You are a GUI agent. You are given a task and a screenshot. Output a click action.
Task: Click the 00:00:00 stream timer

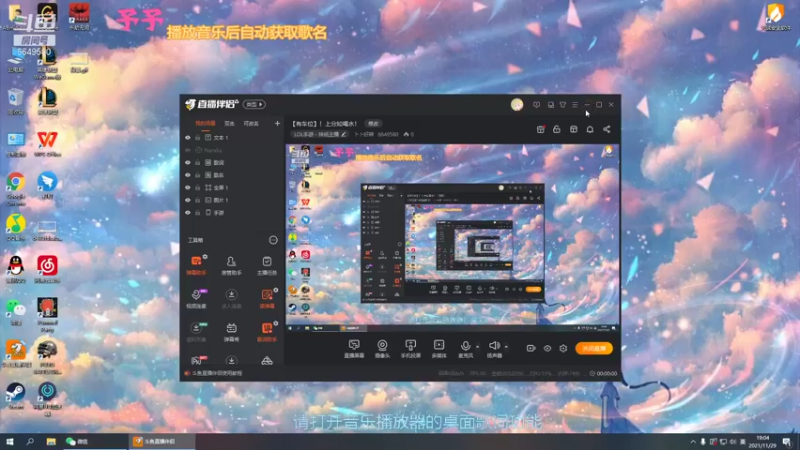pos(603,373)
